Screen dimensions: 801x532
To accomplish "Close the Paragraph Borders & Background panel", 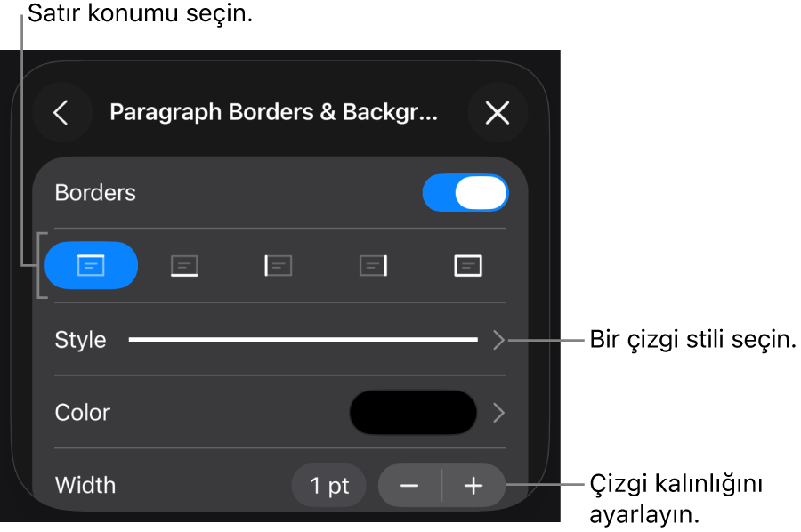I will coord(498,112).
